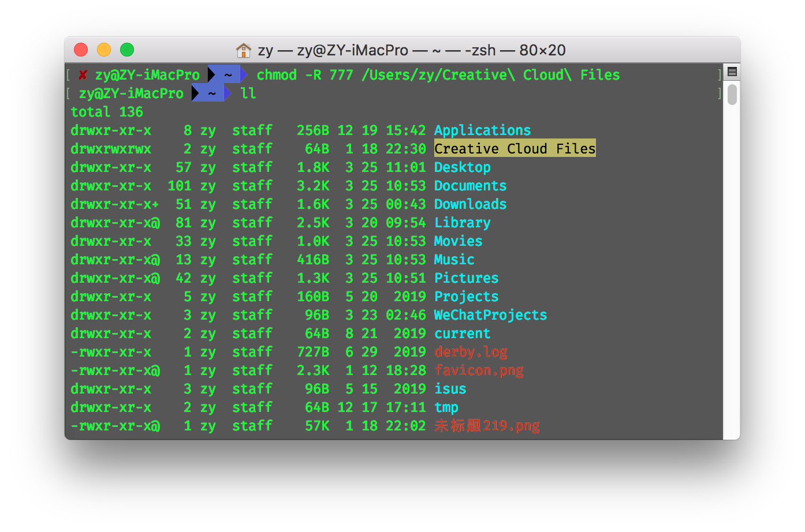Click the 15:42 timestamp on Applications row
This screenshot has width=805, height=532.
click(x=406, y=130)
